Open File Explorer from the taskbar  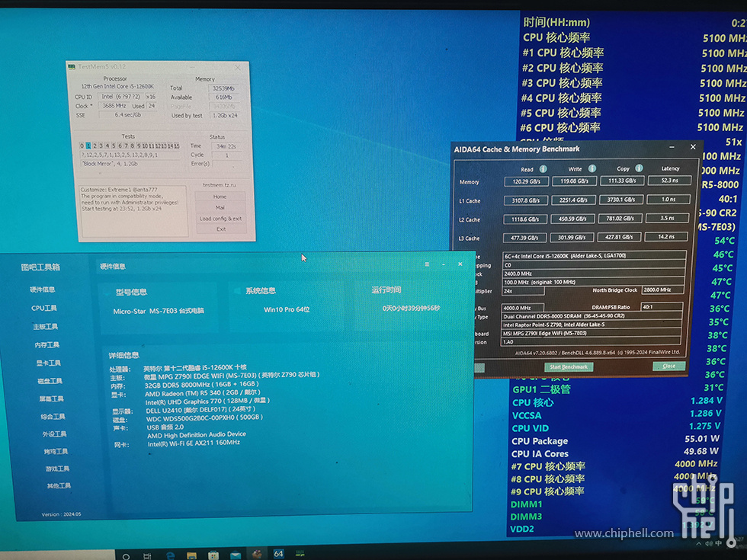[x=191, y=555]
